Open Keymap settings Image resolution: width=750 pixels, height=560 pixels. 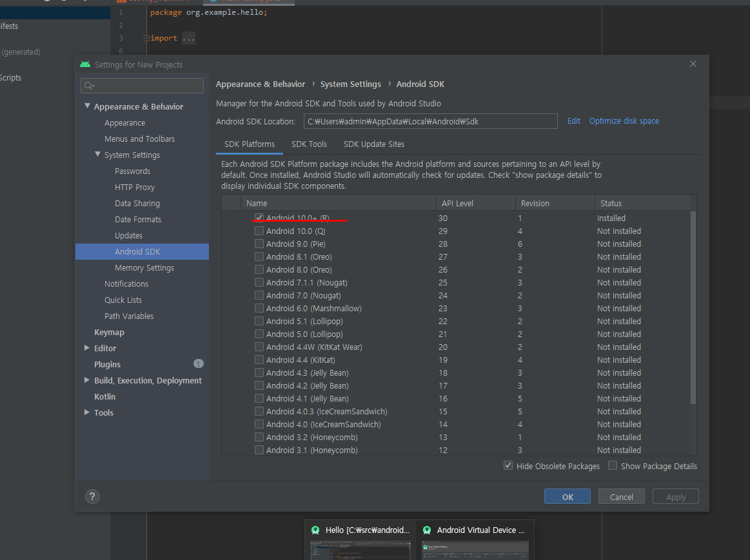coord(109,332)
